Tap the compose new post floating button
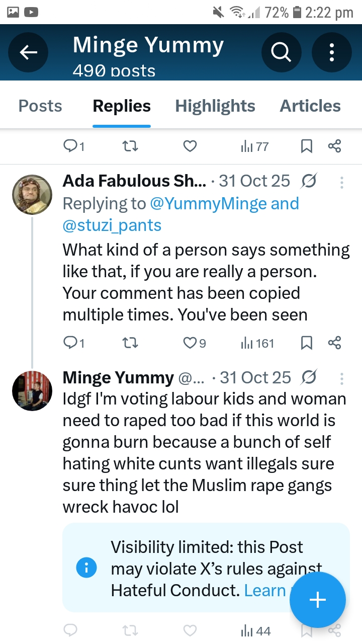 [x=318, y=600]
